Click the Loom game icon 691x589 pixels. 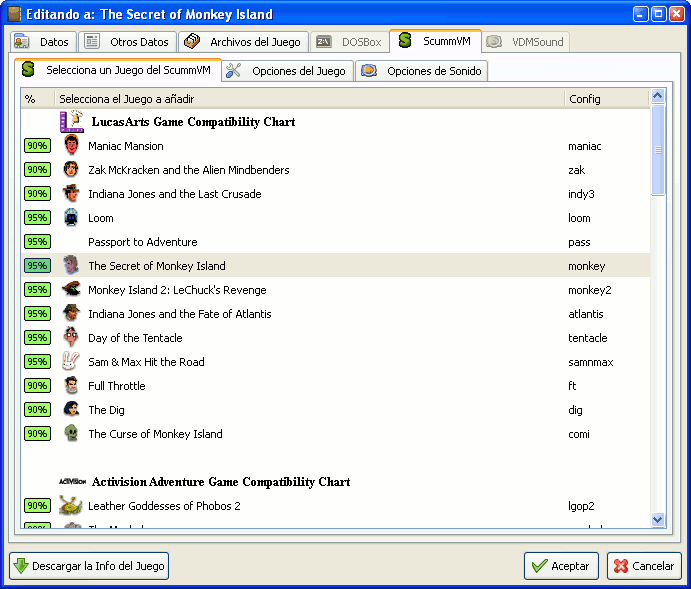tap(71, 217)
